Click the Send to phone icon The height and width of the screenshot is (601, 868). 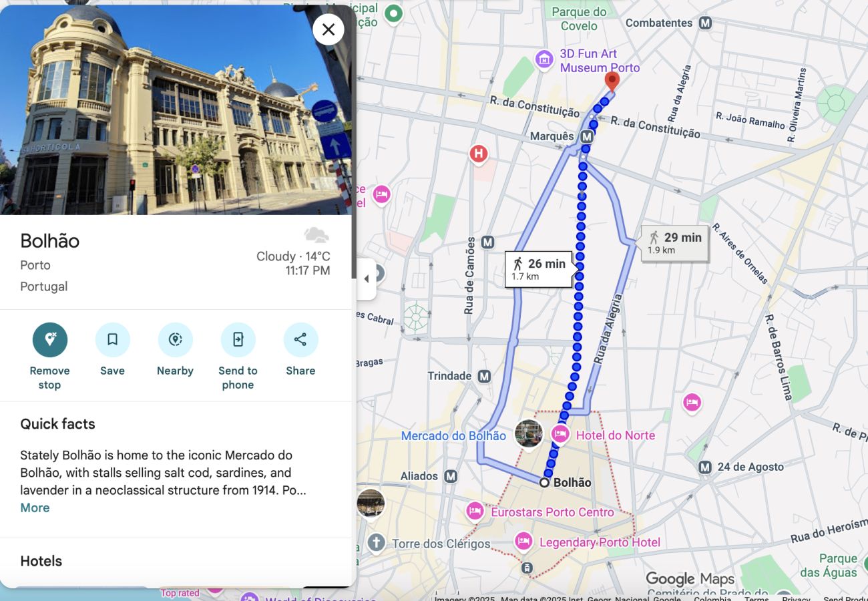tap(238, 340)
